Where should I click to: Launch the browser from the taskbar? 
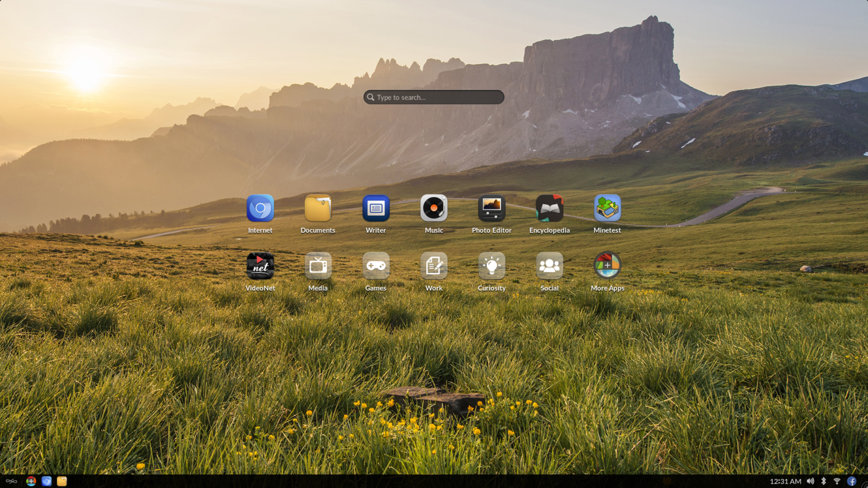coord(46,481)
